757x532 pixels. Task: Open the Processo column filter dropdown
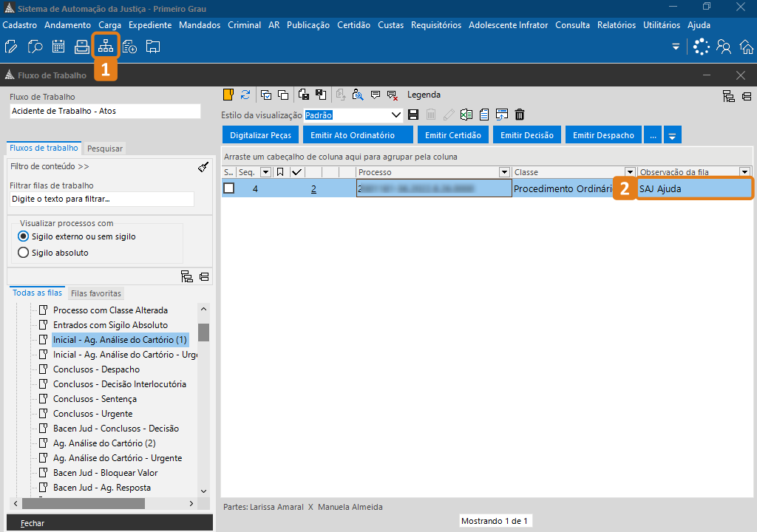(x=504, y=172)
